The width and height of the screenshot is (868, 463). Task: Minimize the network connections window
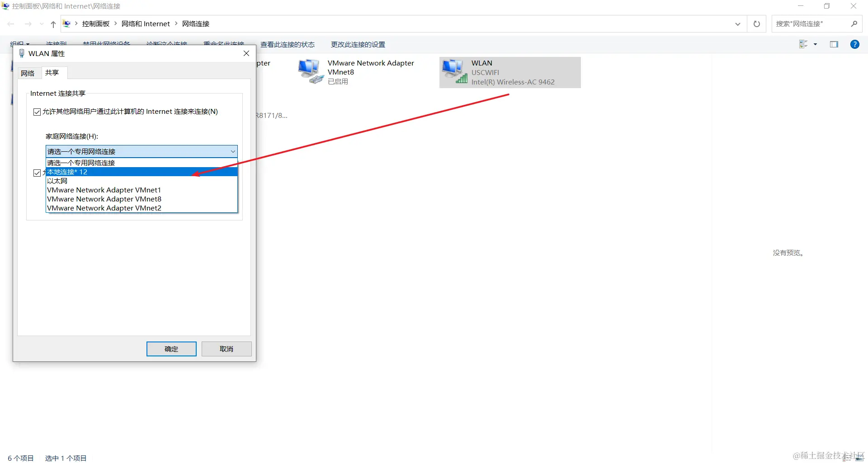pos(801,6)
